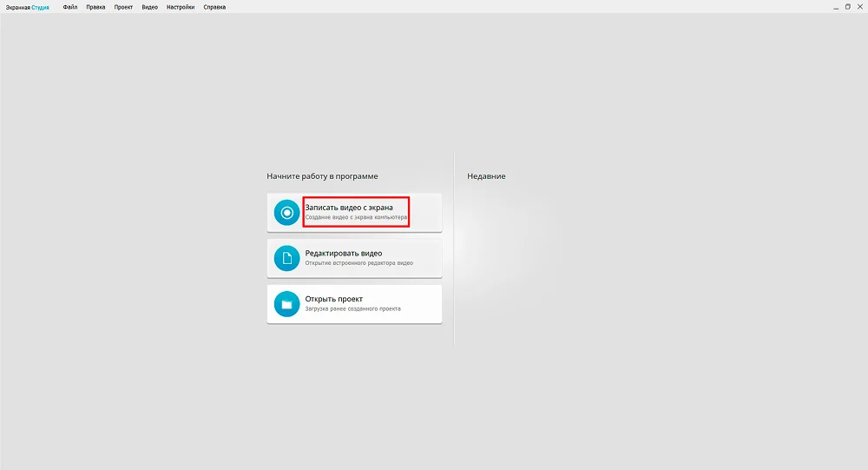Viewport: 868px width, 470px height.
Task: Close the Экранная Студия window
Action: tap(860, 6)
